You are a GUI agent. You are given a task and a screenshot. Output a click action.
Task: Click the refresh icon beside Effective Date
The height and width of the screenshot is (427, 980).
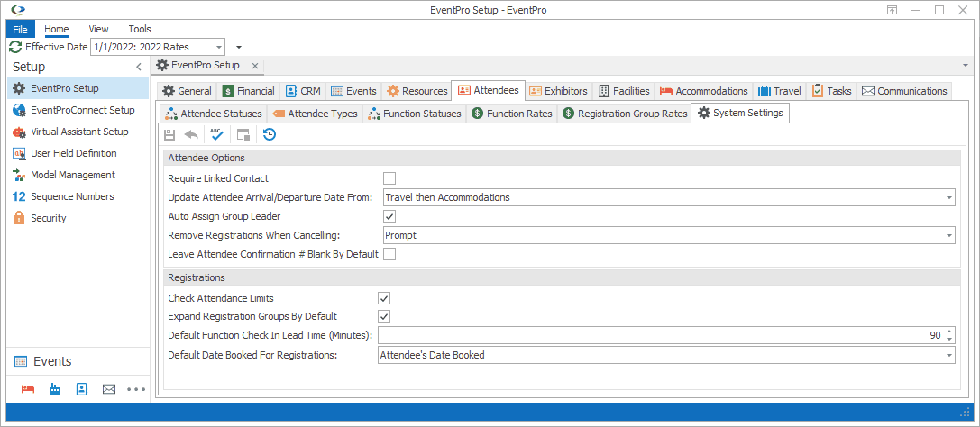(15, 47)
